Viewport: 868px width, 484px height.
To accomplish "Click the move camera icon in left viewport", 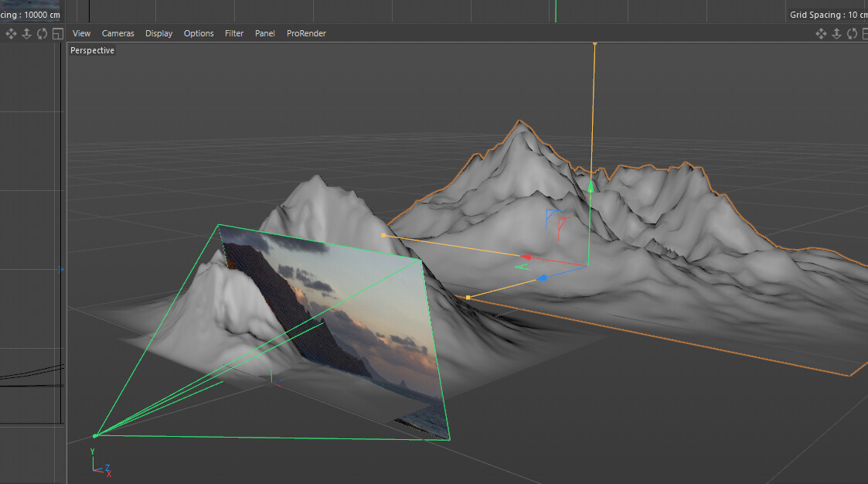I will coord(11,34).
